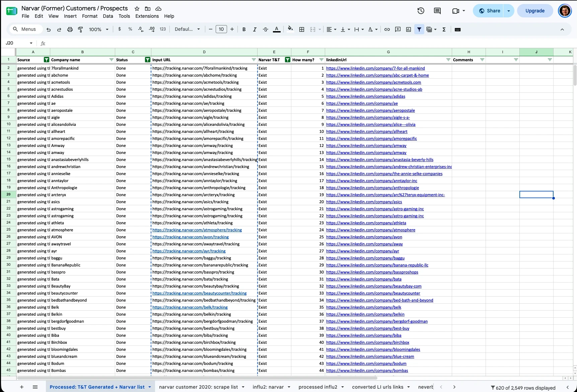Open the functions sigma icon
The image size is (577, 392).
coord(444,29)
